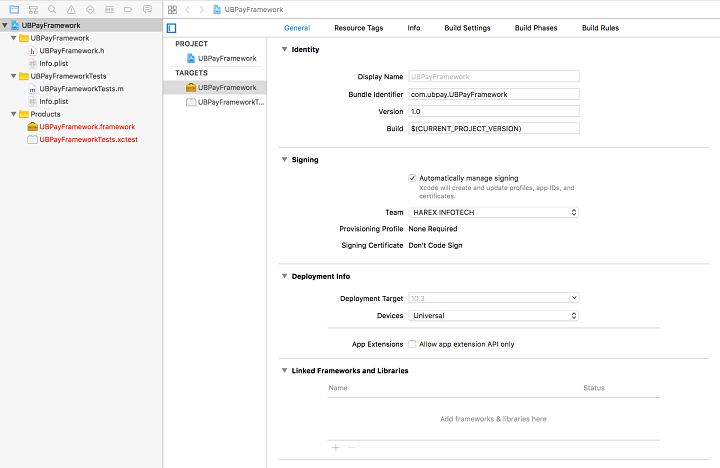Select the UBPayFramework target

pyautogui.click(x=215, y=87)
